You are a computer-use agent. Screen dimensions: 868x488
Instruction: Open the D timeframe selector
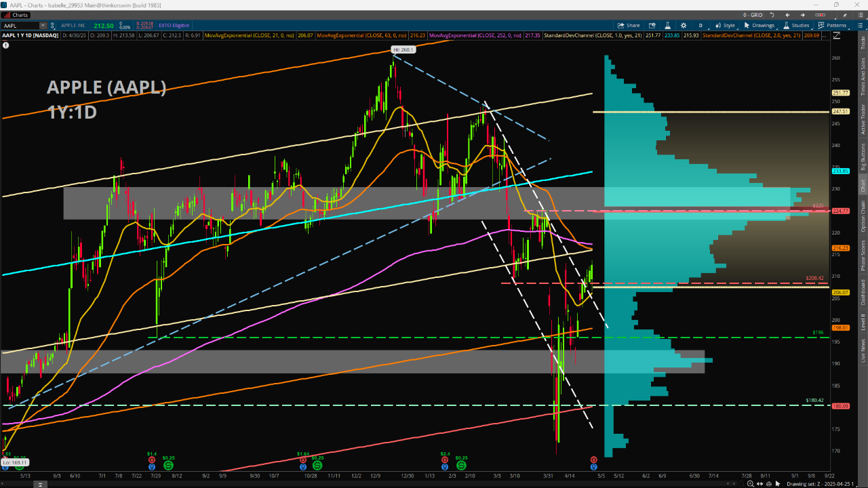[x=701, y=26]
